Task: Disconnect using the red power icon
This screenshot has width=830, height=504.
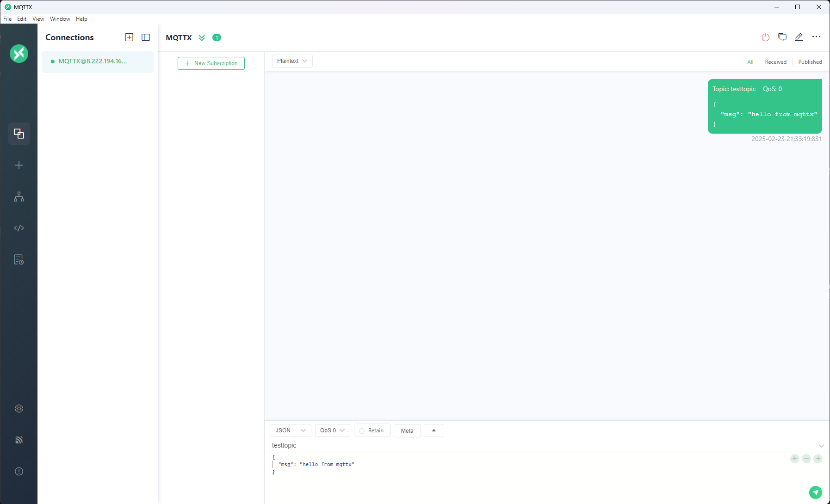Action: click(766, 37)
